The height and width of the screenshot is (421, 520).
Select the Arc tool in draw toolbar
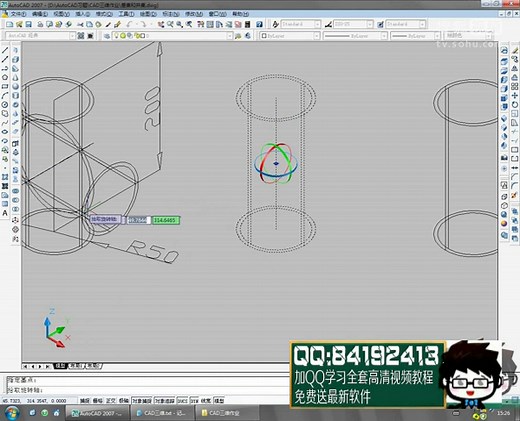[5, 96]
